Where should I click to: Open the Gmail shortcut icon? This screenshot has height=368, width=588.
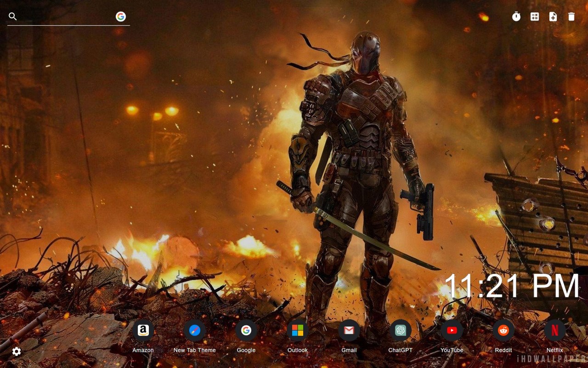(x=349, y=330)
